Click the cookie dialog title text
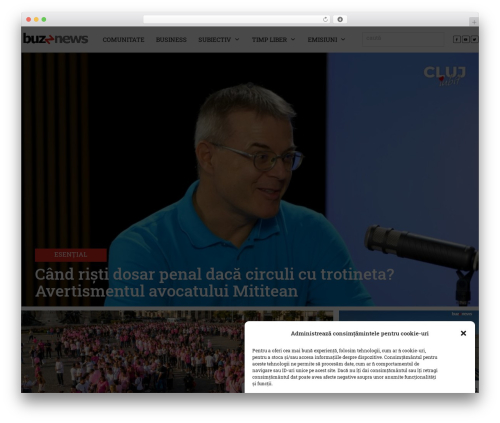This screenshot has height=423, width=500. pyautogui.click(x=359, y=333)
